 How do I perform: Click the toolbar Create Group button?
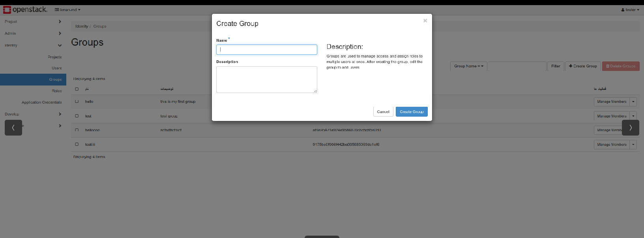[583, 66]
